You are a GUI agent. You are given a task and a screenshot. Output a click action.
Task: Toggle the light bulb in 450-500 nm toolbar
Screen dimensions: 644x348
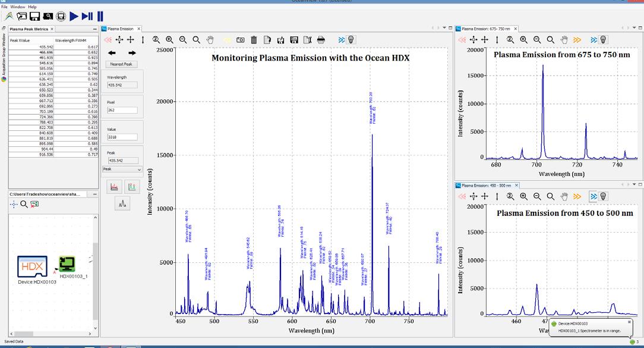(x=604, y=197)
